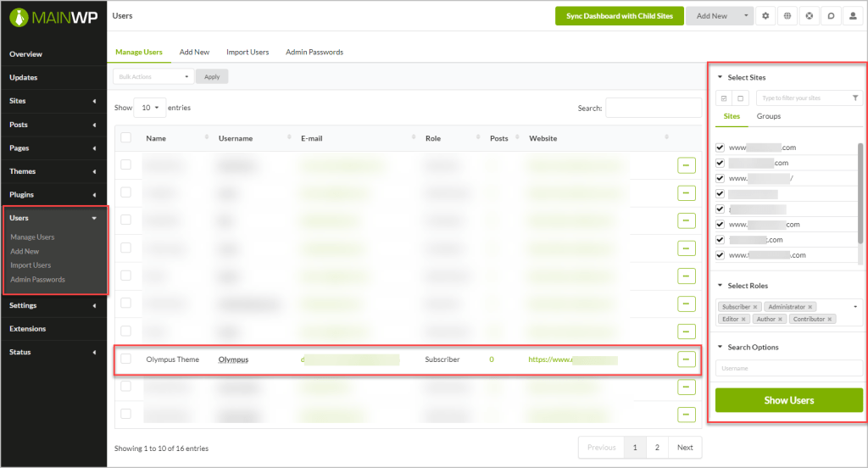Click the speech bubble community icon
Viewport: 868px width, 468px height.
point(831,16)
